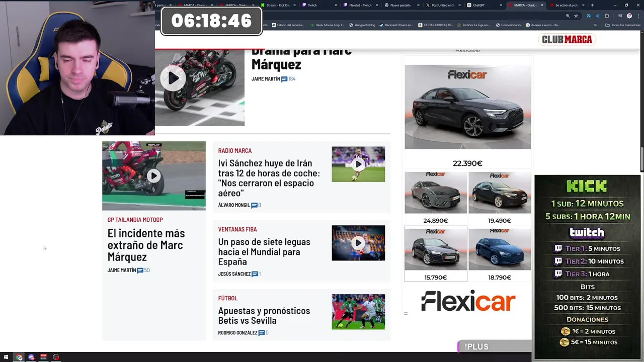
Task: Open a new browser tab with plus
Action: coord(592,5)
